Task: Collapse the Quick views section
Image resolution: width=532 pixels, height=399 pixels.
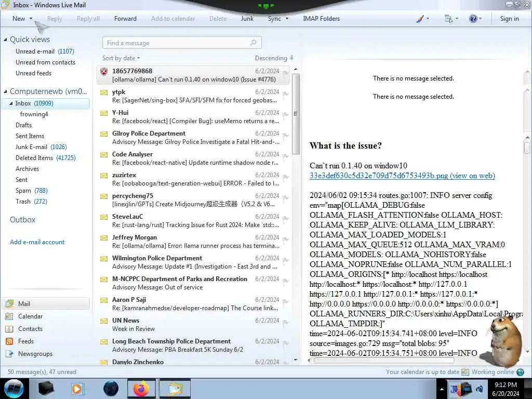Action: (x=5, y=39)
